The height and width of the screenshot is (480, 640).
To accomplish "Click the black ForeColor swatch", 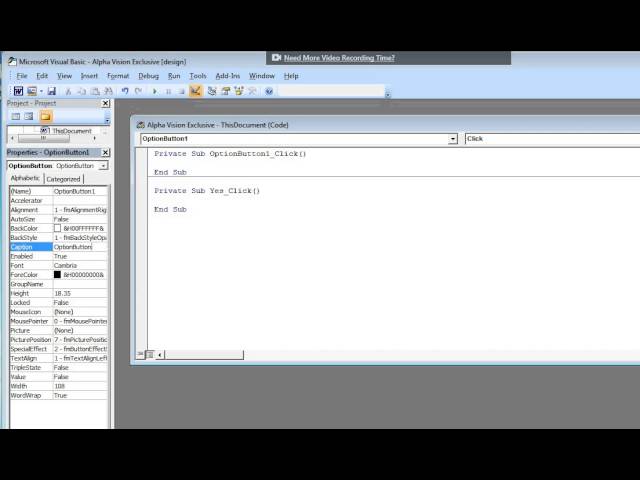I will click(57, 275).
